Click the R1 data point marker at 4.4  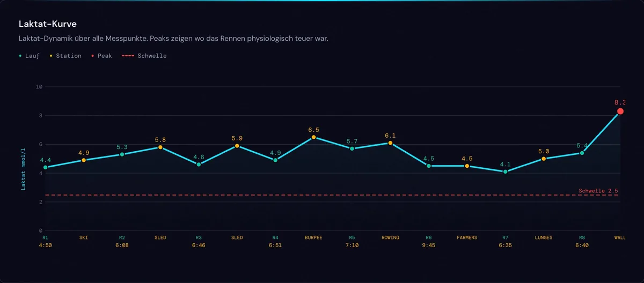45,167
